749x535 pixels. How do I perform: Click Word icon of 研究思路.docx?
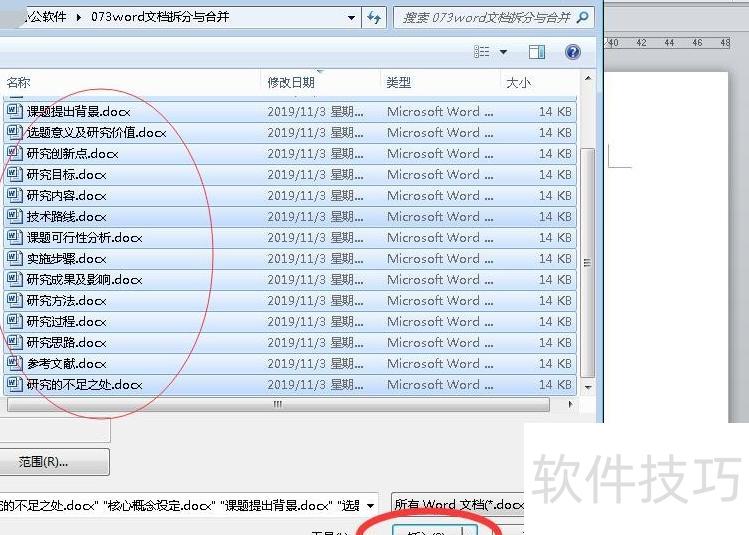[15, 342]
